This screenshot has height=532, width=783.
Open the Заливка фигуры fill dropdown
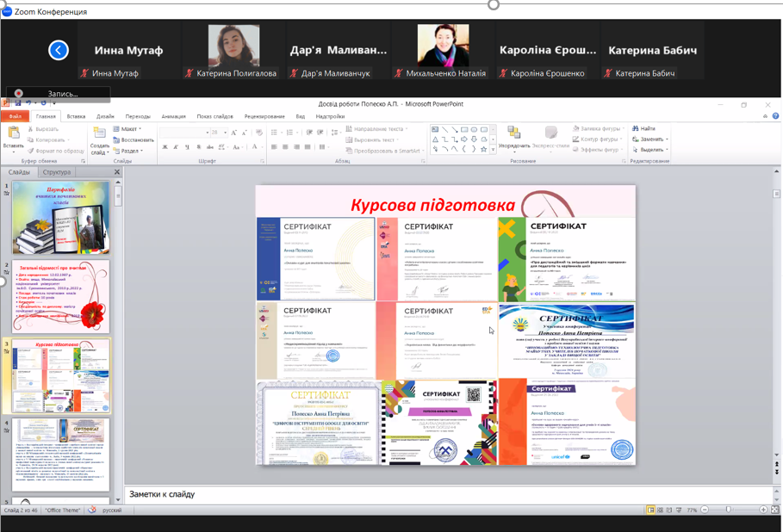[x=598, y=128]
